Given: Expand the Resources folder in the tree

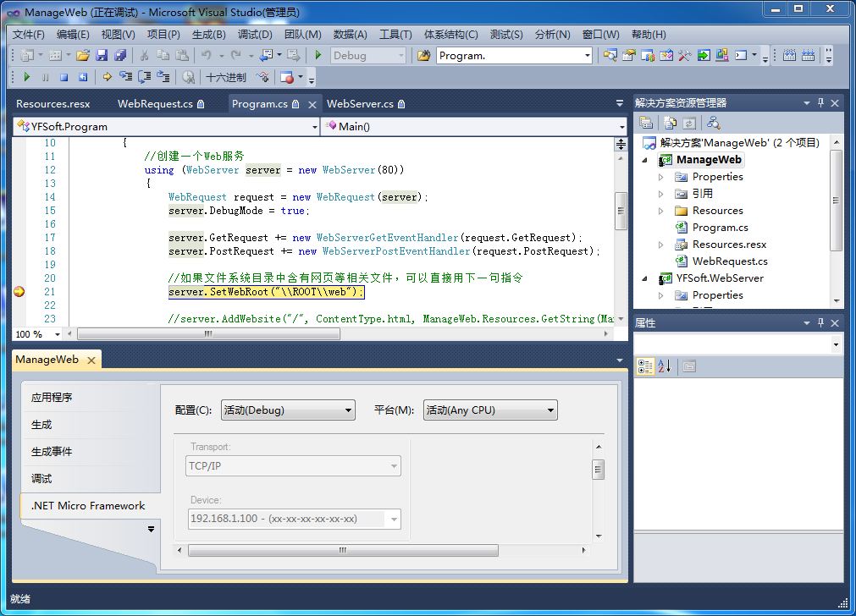Looking at the screenshot, I should tap(660, 211).
